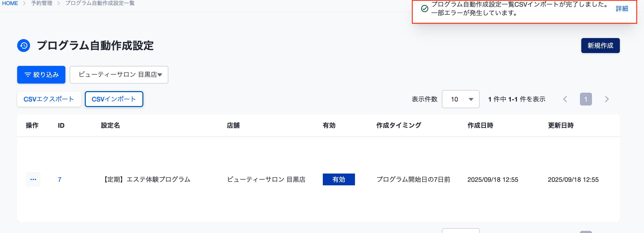The width and height of the screenshot is (644, 233).
Task: Sort by the 作成日時 column header
Action: (480, 125)
